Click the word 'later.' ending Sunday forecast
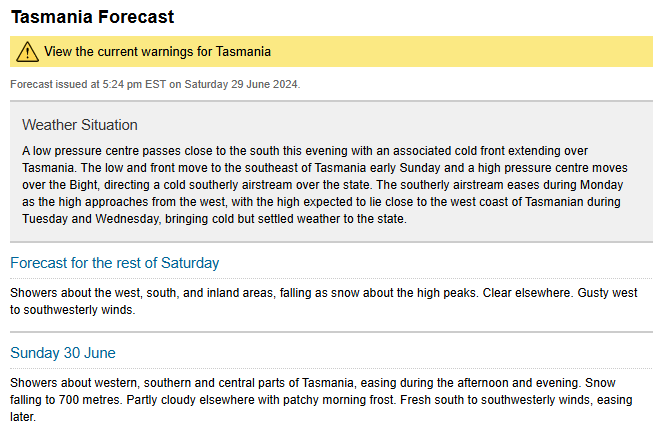Screen dimensions: 653x430 tap(23, 417)
